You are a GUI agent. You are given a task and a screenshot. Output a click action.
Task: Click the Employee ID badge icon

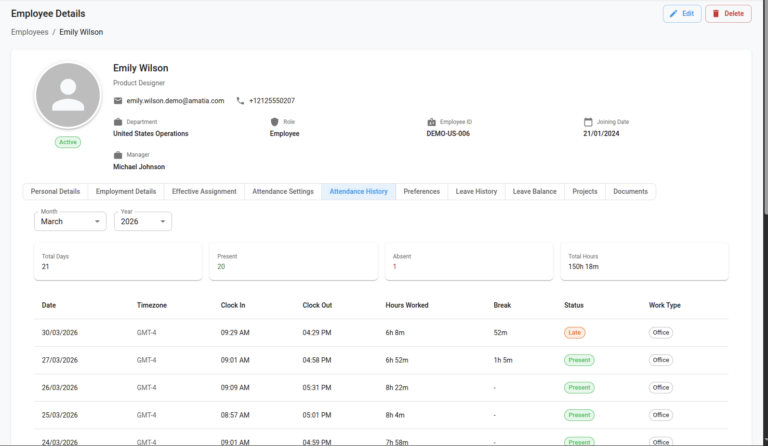(432, 122)
